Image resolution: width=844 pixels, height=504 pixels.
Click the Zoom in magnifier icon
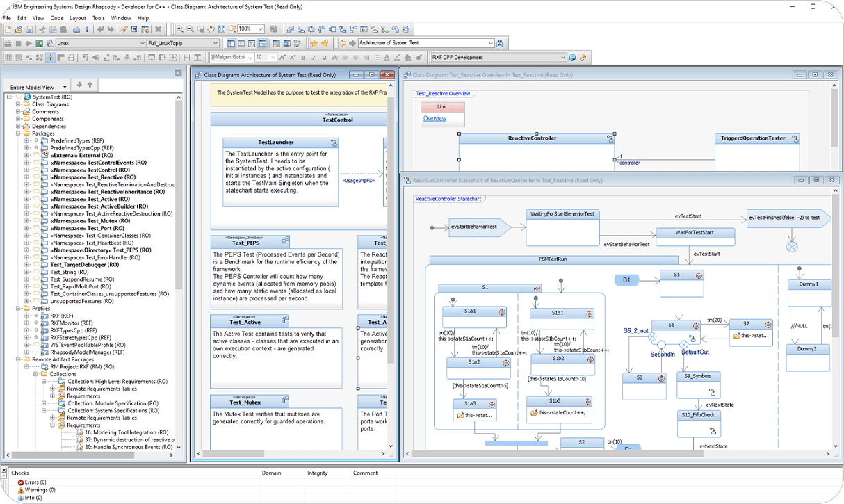(x=179, y=29)
